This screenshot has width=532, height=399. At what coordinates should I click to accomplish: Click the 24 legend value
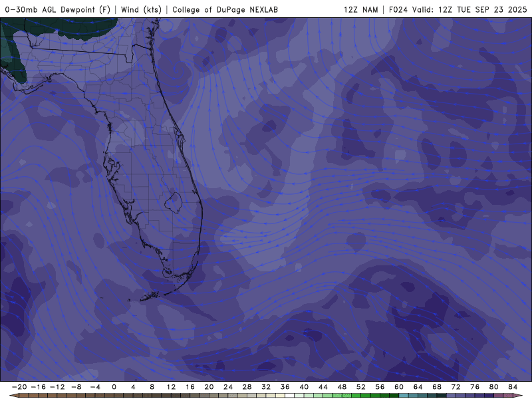click(228, 387)
